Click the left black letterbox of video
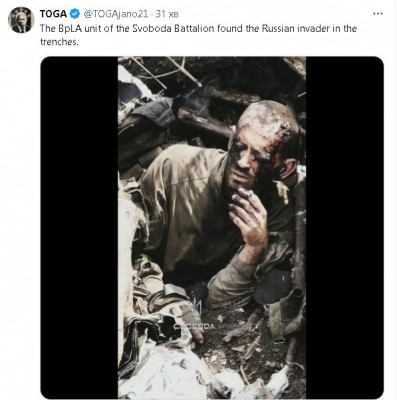397x400 pixels. (79, 227)
